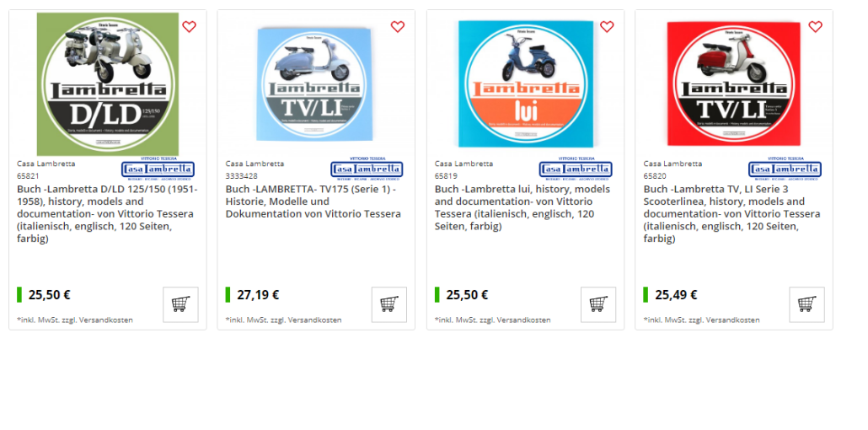View the light blue TV/LI book cover

pos(313,83)
